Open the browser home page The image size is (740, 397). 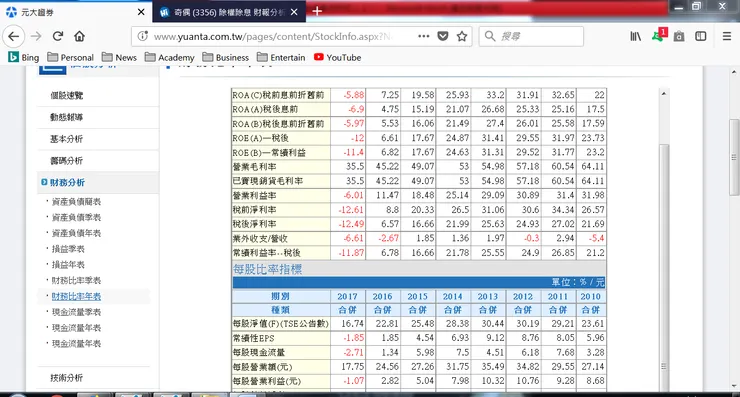[x=79, y=36]
